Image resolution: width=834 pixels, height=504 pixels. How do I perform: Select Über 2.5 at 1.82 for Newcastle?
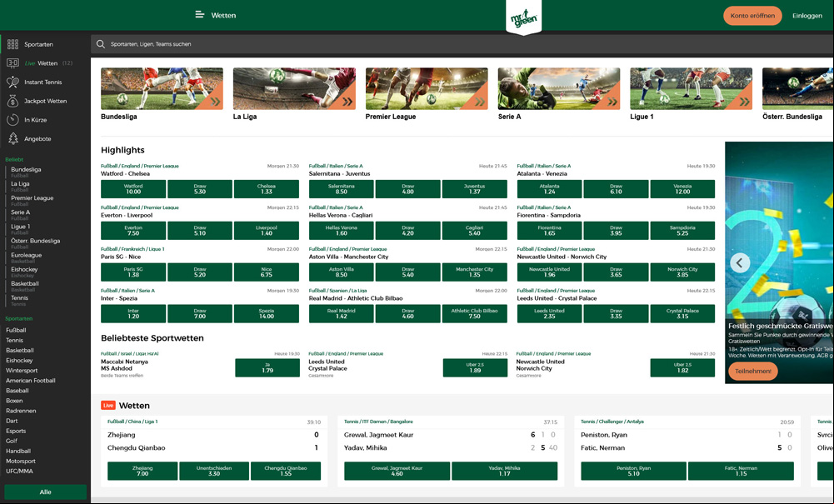coord(682,367)
